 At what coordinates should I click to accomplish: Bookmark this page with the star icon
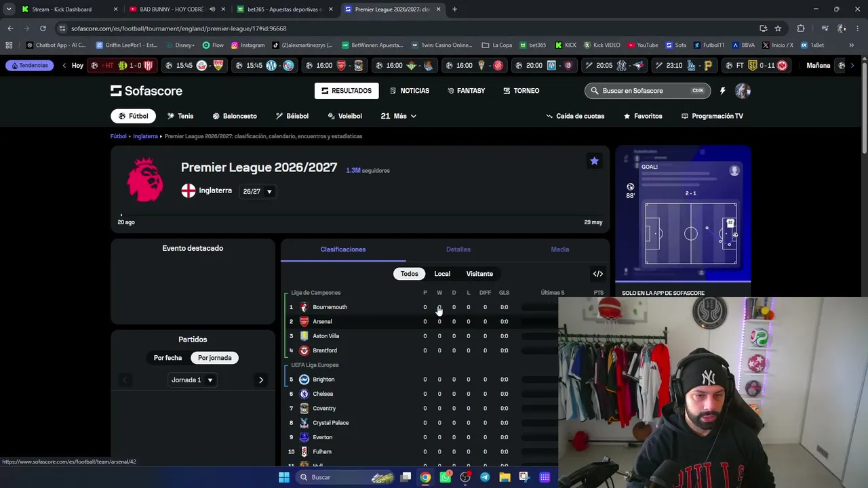click(778, 28)
